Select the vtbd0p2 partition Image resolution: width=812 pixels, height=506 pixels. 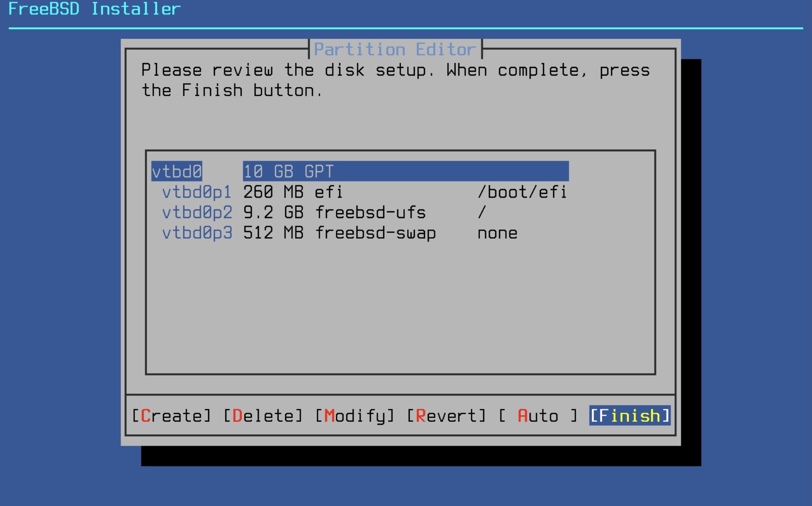click(x=197, y=212)
